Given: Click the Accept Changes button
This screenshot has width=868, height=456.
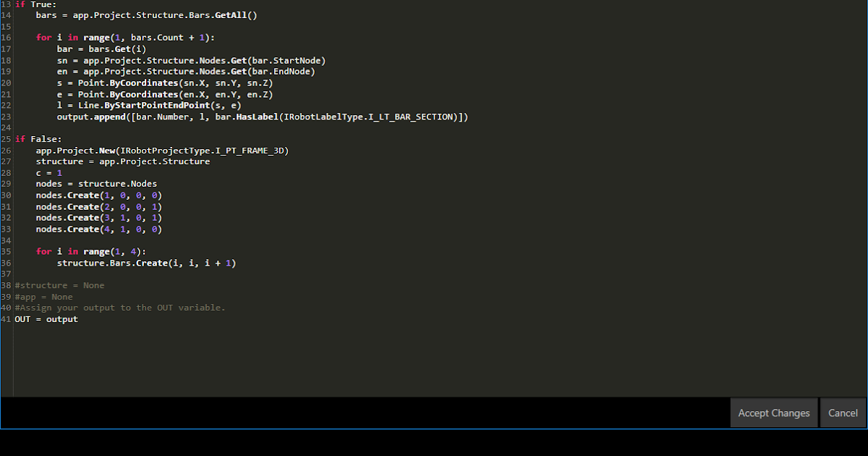Looking at the screenshot, I should 773,413.
